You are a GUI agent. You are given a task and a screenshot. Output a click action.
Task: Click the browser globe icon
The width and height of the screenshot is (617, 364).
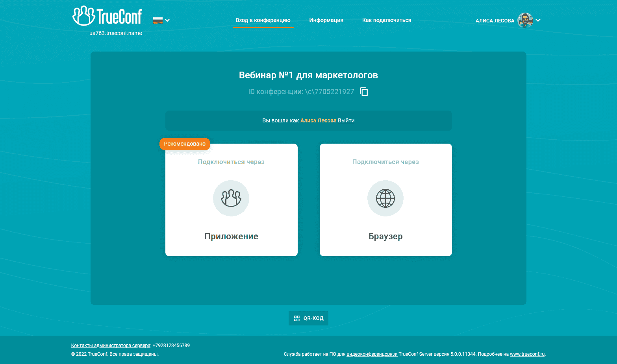(x=385, y=198)
